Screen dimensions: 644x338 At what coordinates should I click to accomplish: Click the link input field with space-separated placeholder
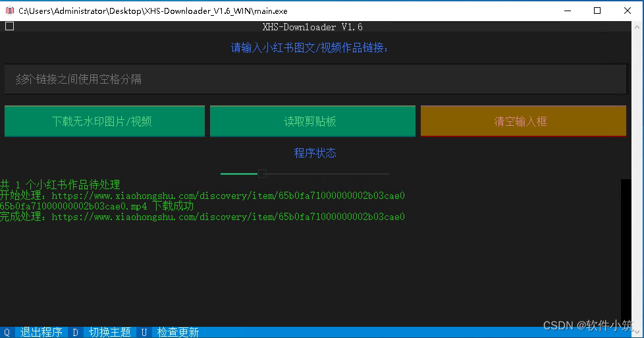[x=315, y=79]
